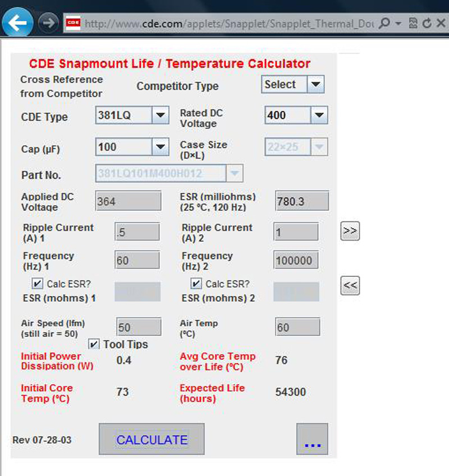Click the Rev 07-28-03 text
Viewport: 449px width, 476px height.
coord(42,440)
